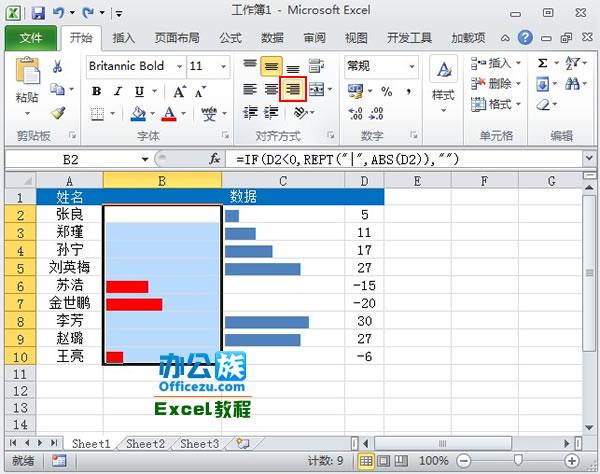Toggle Middle Align
This screenshot has height=474, width=600.
pyautogui.click(x=271, y=67)
